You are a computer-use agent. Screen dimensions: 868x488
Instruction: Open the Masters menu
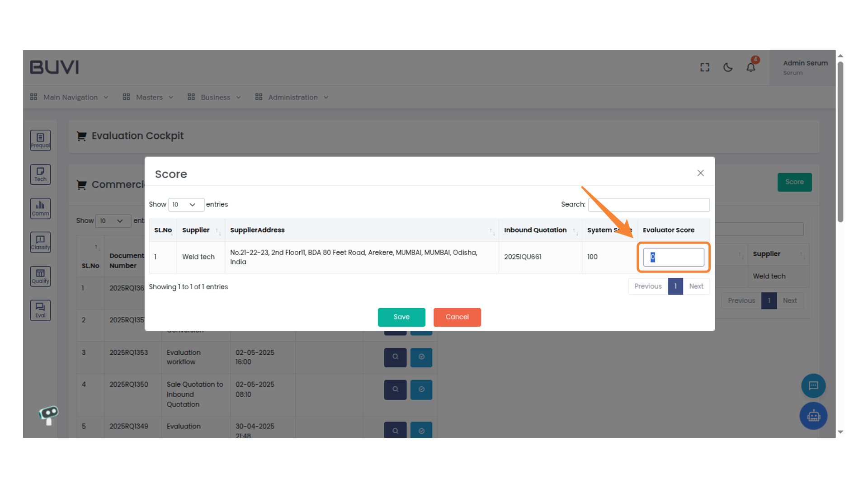point(149,97)
